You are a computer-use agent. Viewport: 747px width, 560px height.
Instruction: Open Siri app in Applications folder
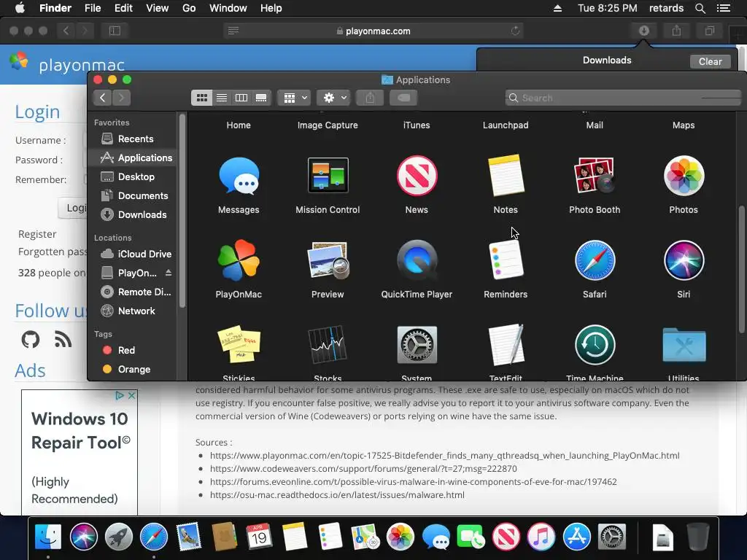click(684, 260)
